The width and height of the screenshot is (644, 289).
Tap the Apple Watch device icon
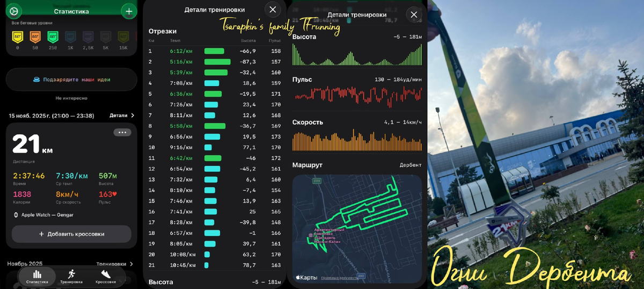[x=16, y=214]
